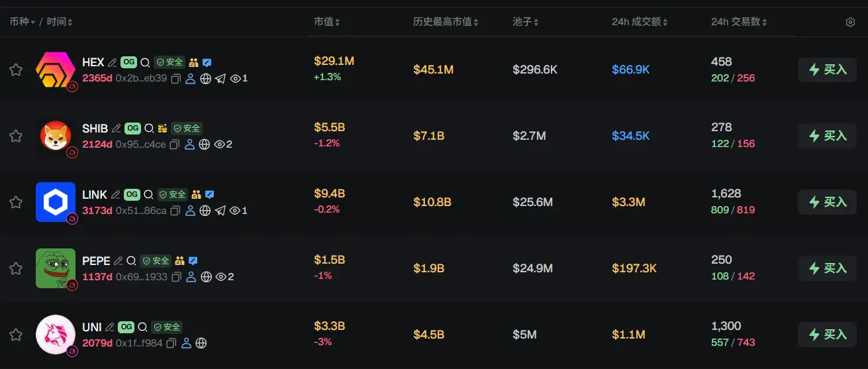Click the UNI 安全 safety badge

click(166, 327)
